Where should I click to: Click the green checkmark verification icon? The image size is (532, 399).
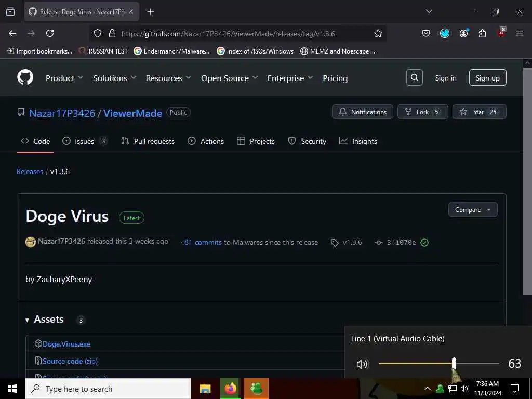pyautogui.click(x=424, y=242)
